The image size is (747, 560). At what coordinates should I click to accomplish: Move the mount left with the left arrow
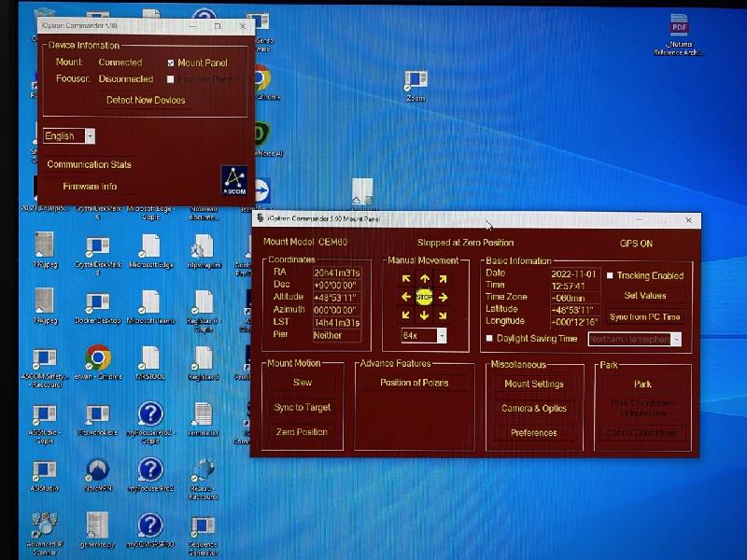point(406,297)
